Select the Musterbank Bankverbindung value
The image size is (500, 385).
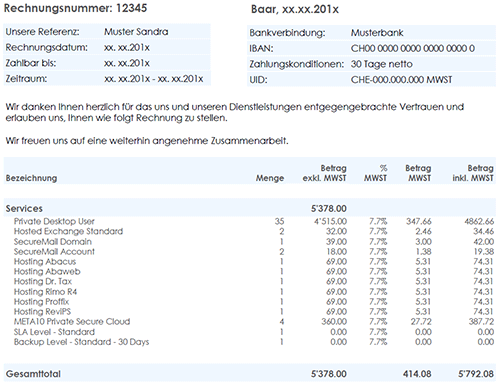[x=377, y=33]
